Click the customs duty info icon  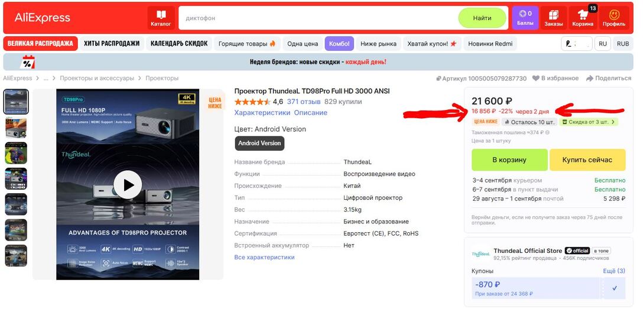click(x=548, y=132)
